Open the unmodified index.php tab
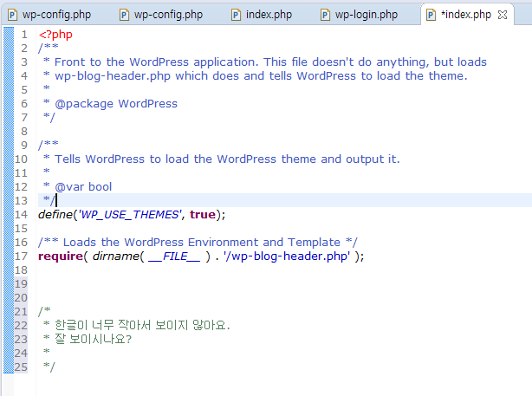532x396 pixels. click(263, 15)
